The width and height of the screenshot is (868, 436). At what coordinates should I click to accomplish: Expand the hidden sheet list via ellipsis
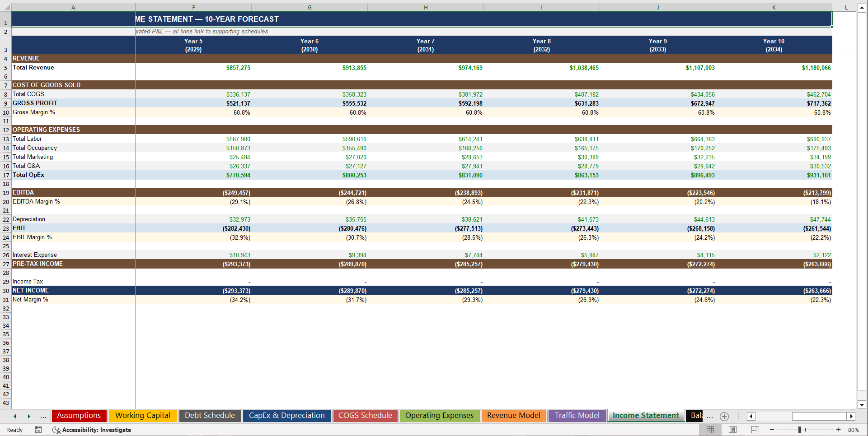coord(709,416)
